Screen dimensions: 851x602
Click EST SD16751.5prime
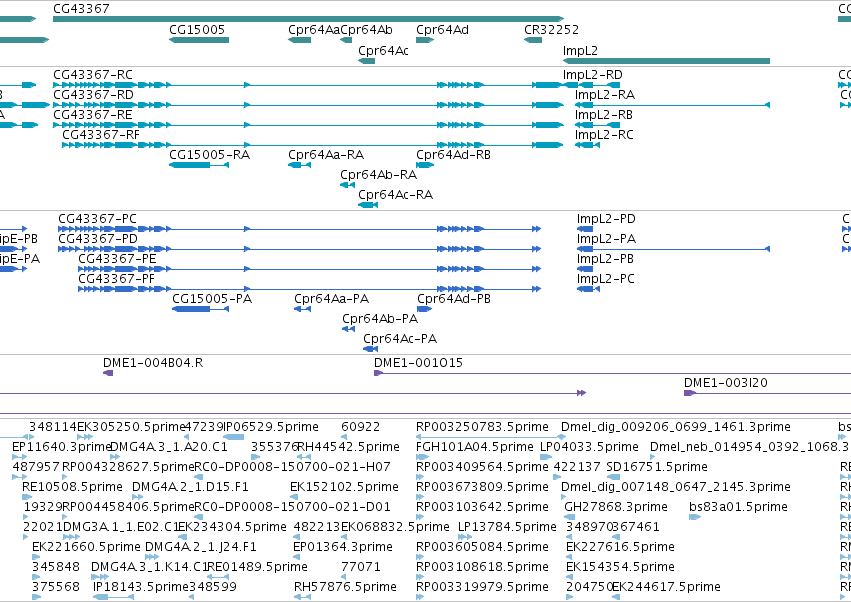613,477
